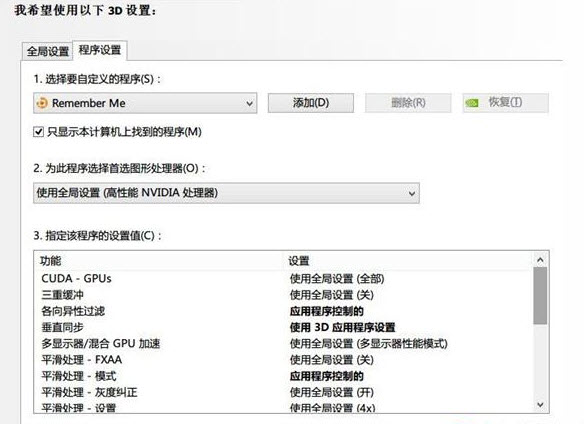This screenshot has height=424, width=584.
Task: Click the settings list vertical scrollbar thumb
Action: pos(540,296)
